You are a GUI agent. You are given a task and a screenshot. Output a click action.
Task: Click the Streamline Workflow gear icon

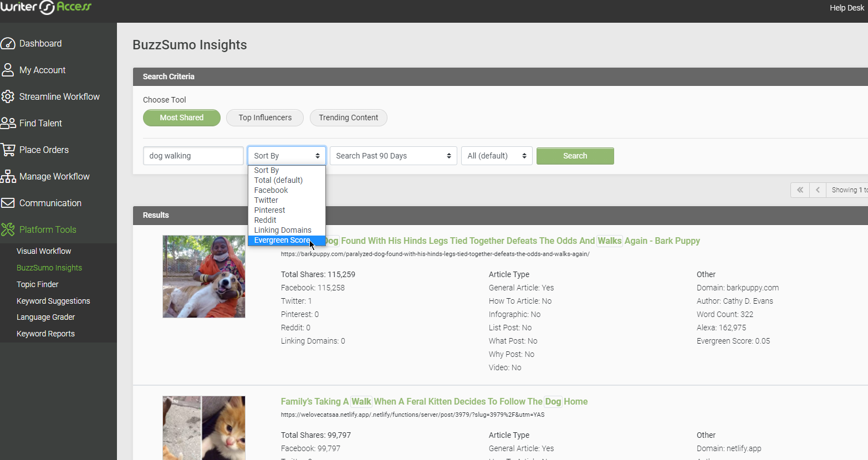pyautogui.click(x=8, y=96)
